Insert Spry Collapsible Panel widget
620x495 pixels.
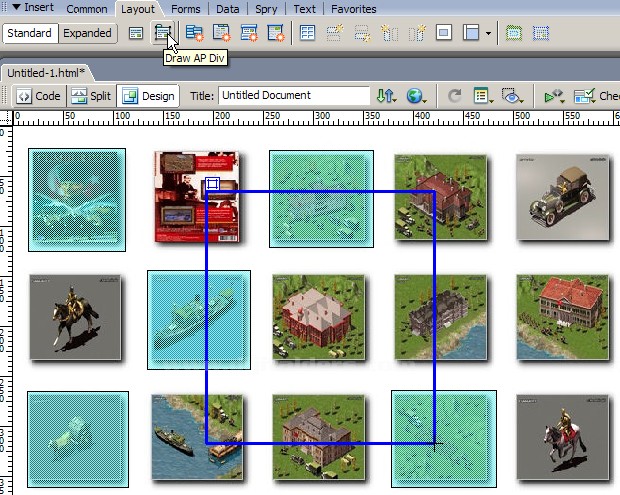pyautogui.click(x=276, y=33)
